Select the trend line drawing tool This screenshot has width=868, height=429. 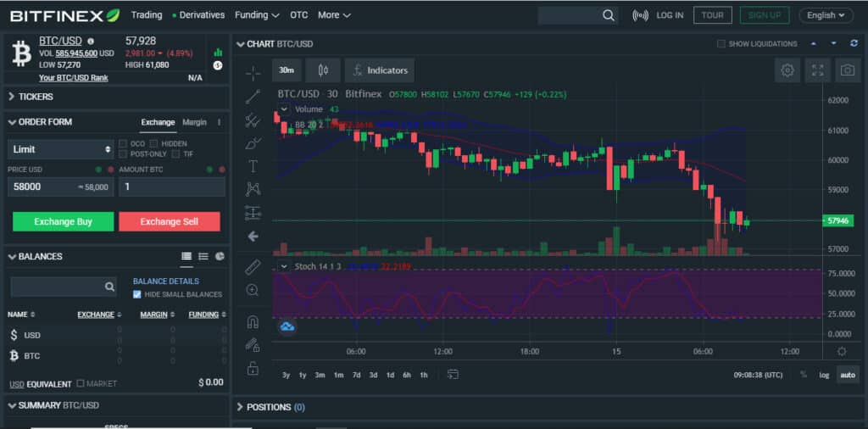pos(253,97)
